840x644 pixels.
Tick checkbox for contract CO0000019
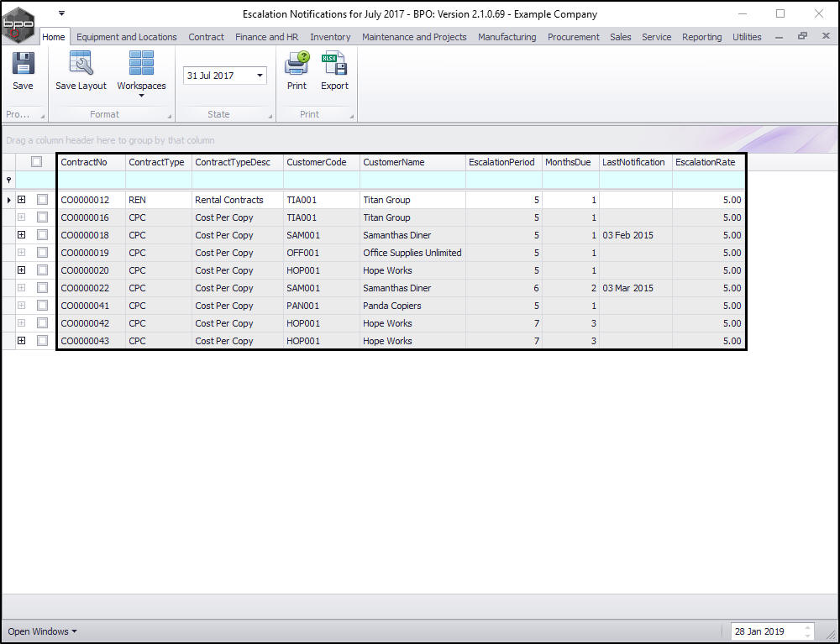(42, 253)
